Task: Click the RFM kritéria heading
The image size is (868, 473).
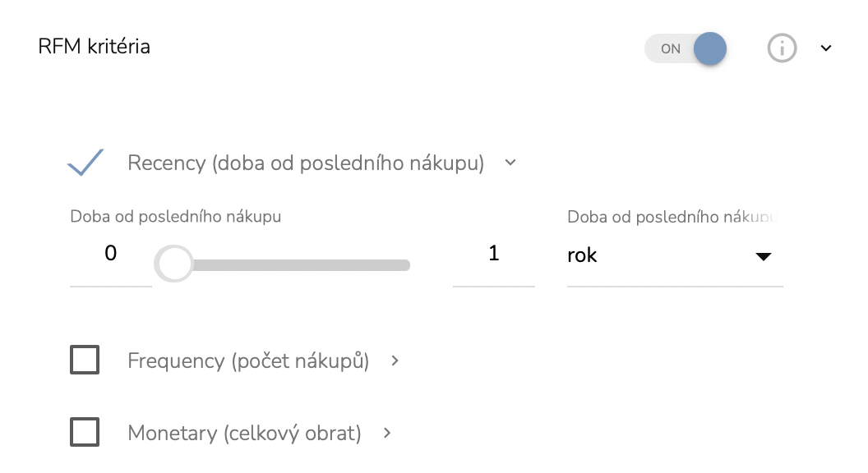Action: pyautogui.click(x=95, y=46)
